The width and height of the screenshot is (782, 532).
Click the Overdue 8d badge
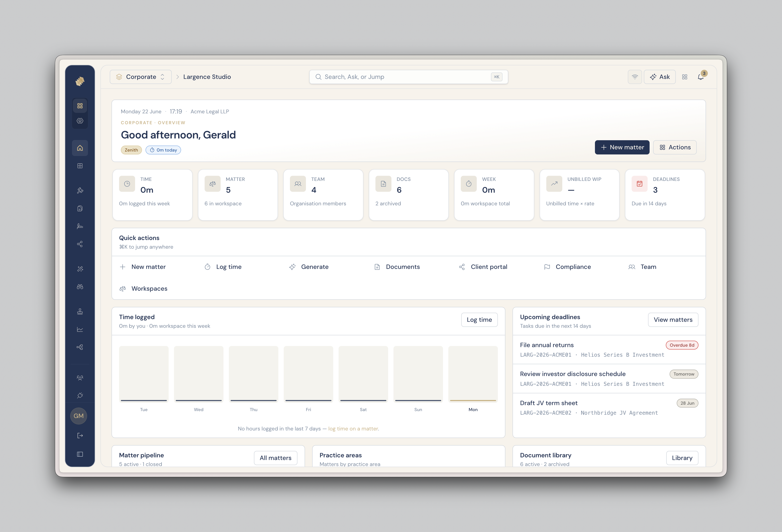[x=682, y=345]
